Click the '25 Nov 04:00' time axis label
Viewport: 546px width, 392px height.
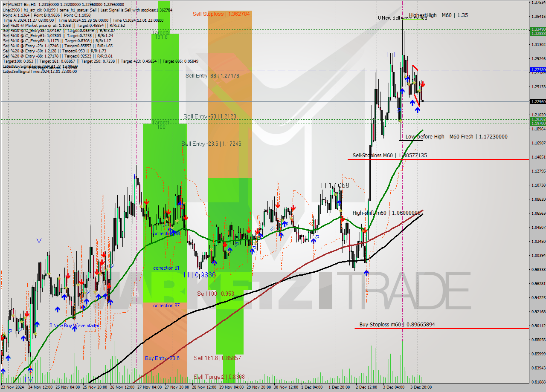(68, 387)
